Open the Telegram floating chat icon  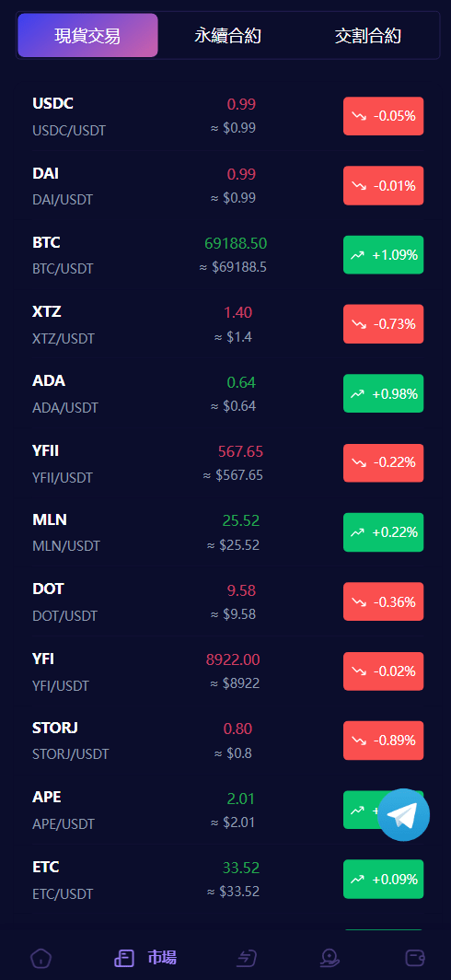coord(403,814)
